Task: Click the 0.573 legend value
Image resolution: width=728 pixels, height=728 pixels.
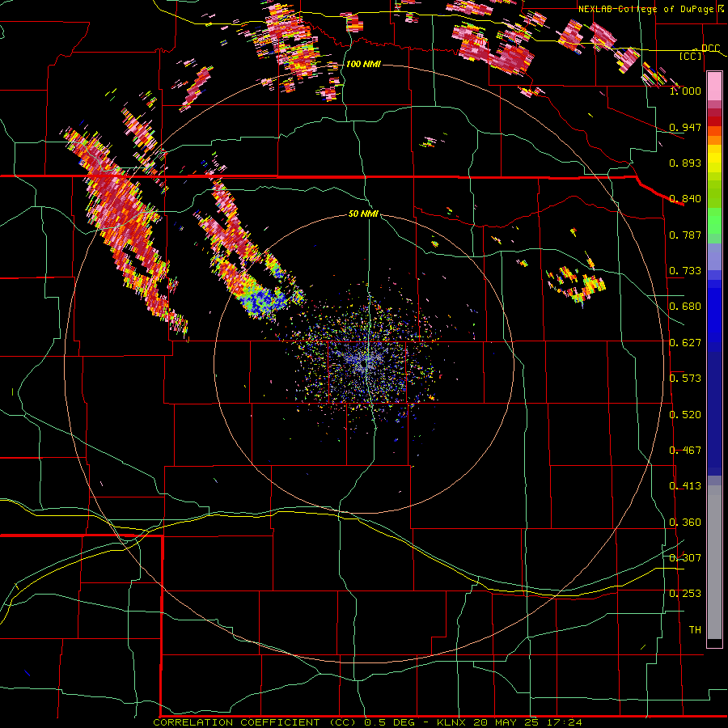Action: click(x=685, y=379)
